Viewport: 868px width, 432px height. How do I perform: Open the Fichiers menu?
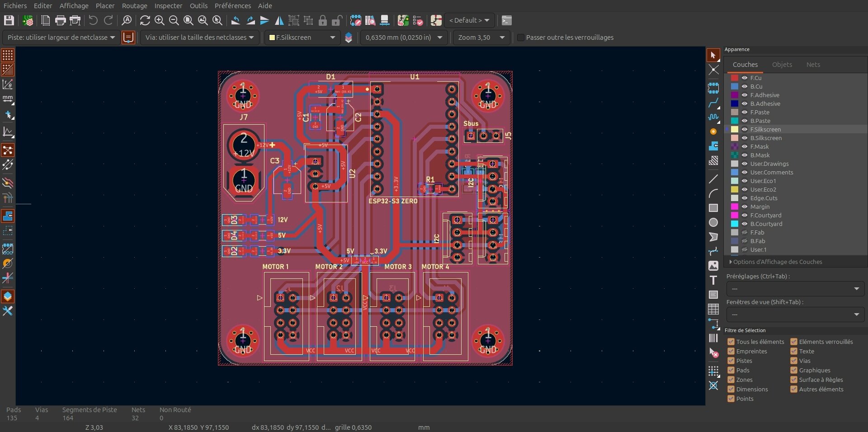[x=15, y=6]
